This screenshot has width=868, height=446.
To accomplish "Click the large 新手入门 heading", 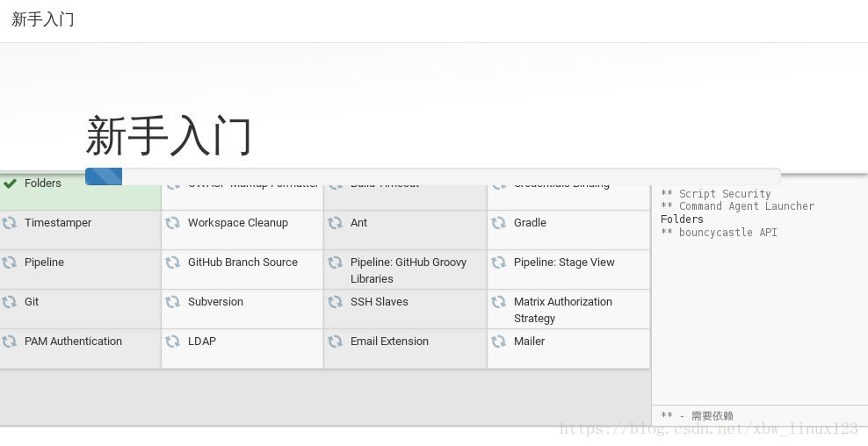I will pos(169,135).
